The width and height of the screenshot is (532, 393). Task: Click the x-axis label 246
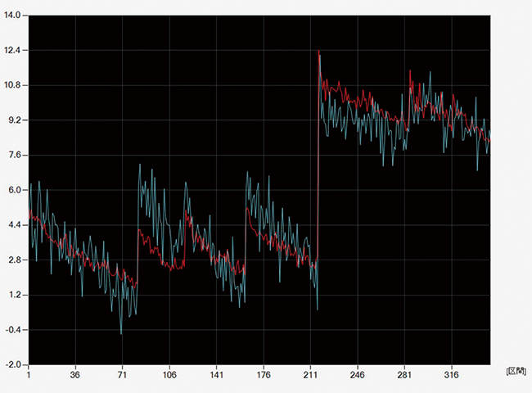click(x=358, y=375)
